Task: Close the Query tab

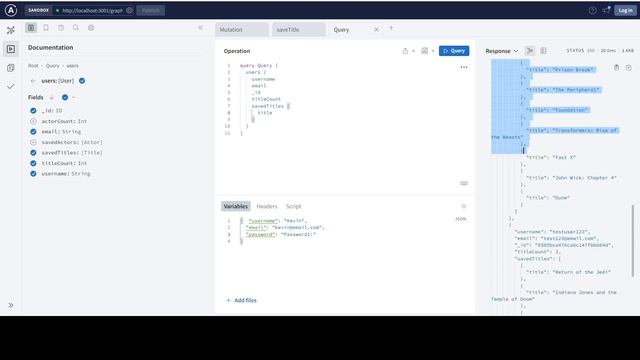Action: [376, 30]
